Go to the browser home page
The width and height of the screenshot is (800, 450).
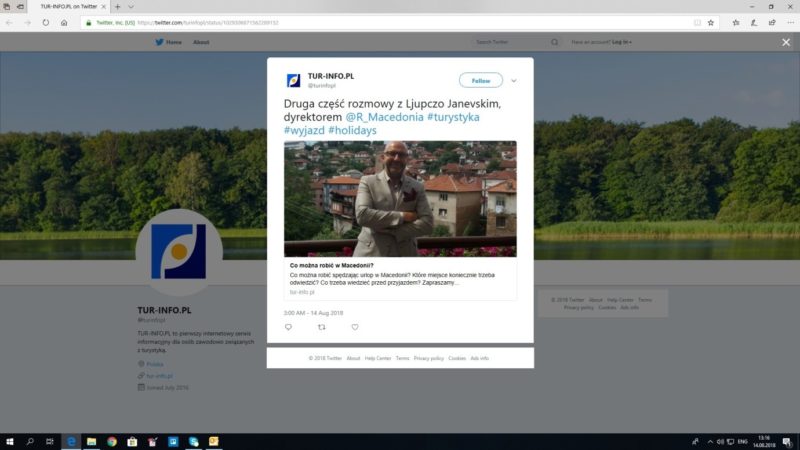coord(64,22)
